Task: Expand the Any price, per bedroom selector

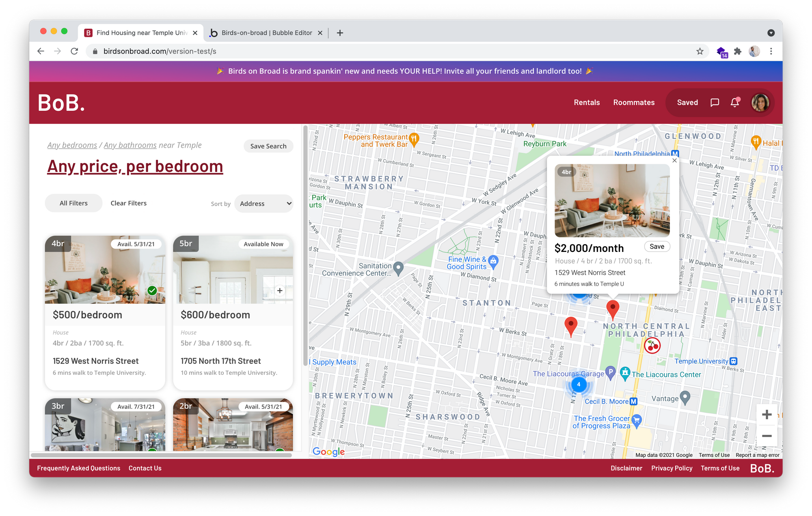Action: click(135, 166)
